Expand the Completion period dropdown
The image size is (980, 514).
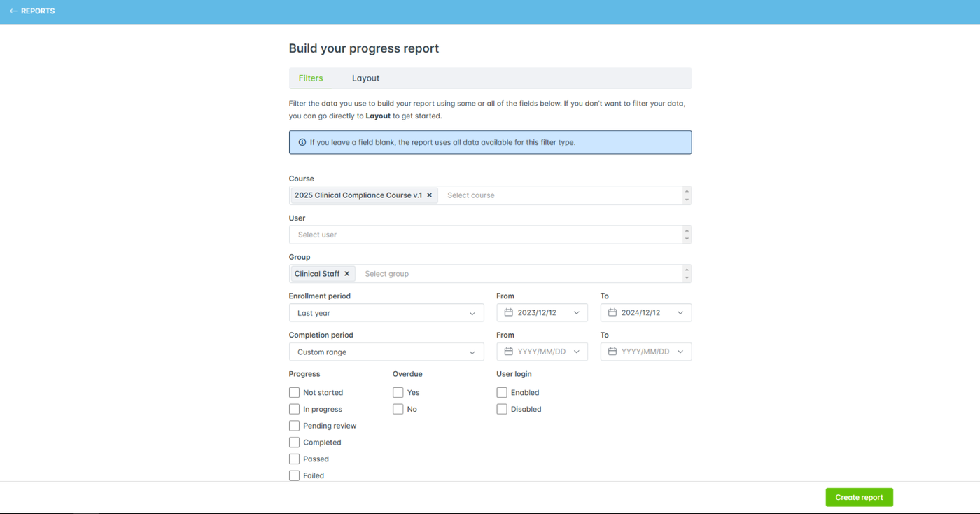click(x=386, y=352)
